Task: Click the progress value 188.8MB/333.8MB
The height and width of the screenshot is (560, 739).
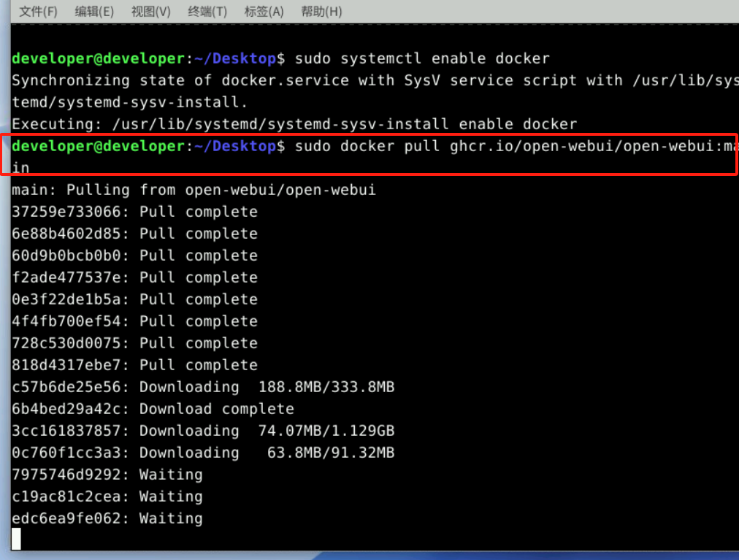Action: click(x=326, y=388)
